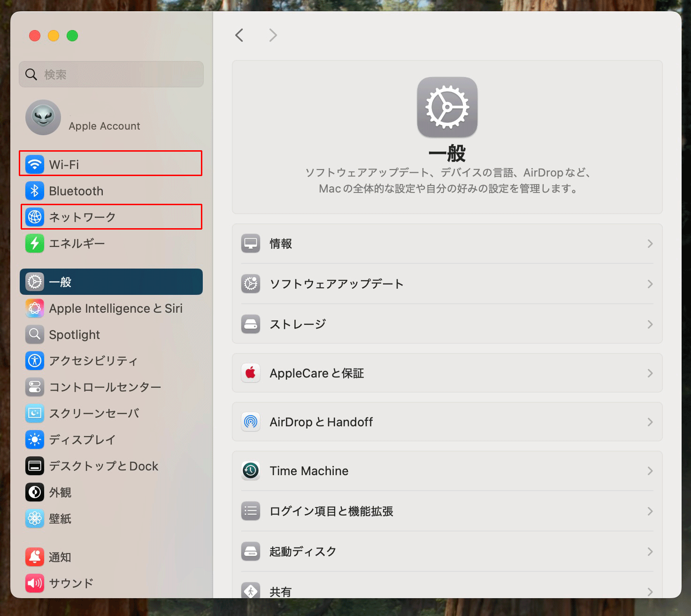Select the ネットワーク globe icon

pyautogui.click(x=35, y=217)
